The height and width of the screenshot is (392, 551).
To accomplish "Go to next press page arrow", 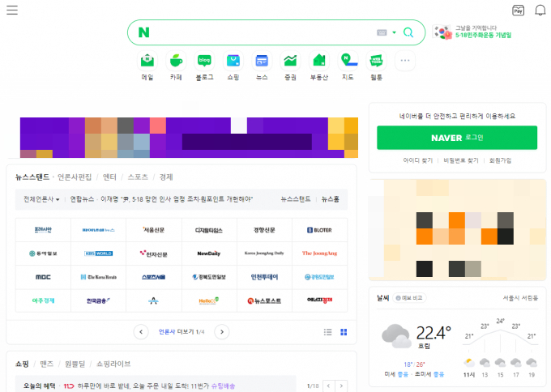I will tap(222, 332).
